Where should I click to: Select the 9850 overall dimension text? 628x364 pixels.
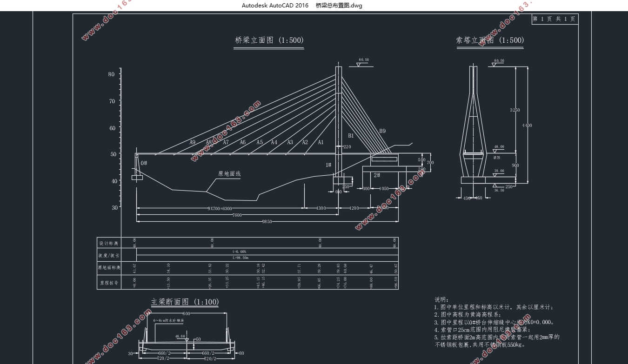pos(267,222)
